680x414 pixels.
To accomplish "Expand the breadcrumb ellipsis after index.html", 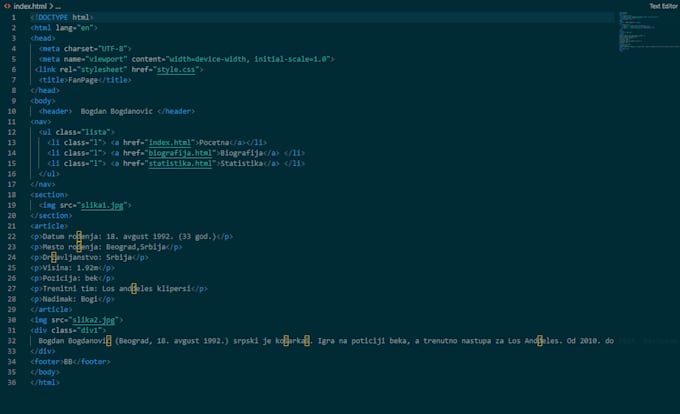I will 58,7.
